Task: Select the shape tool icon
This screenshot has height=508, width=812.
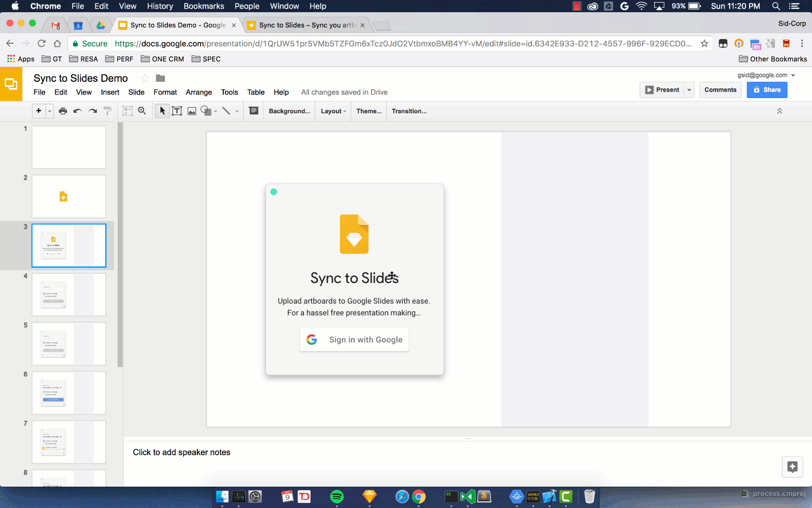Action: (206, 111)
